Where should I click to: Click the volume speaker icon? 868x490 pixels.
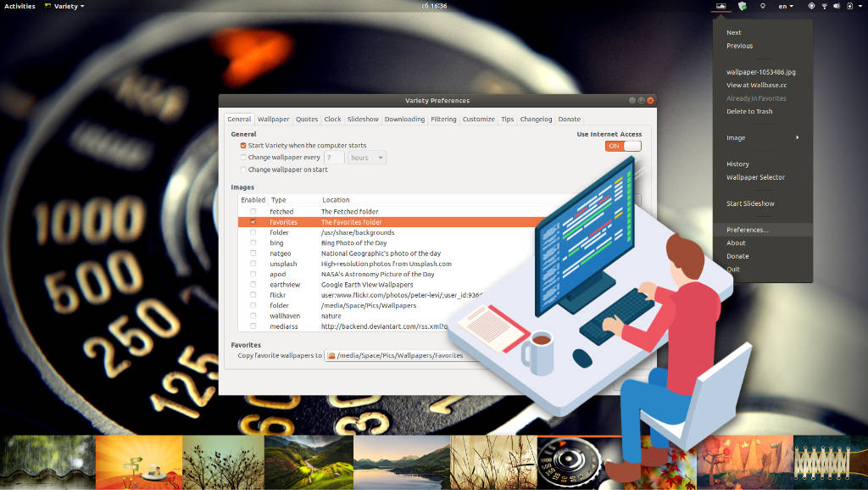coord(837,6)
